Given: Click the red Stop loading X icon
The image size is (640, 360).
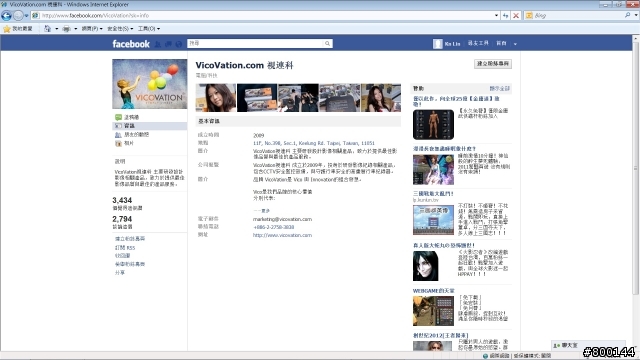Looking at the screenshot, I should 516,16.
